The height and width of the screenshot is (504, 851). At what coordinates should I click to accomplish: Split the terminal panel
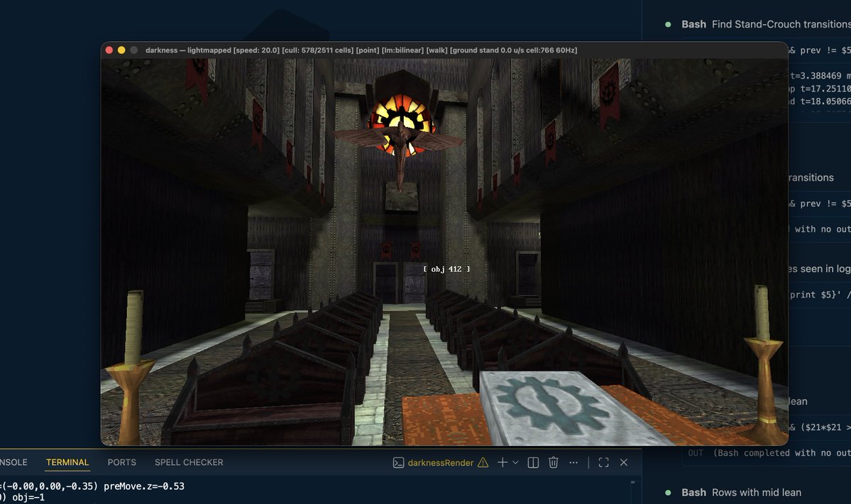pos(534,463)
